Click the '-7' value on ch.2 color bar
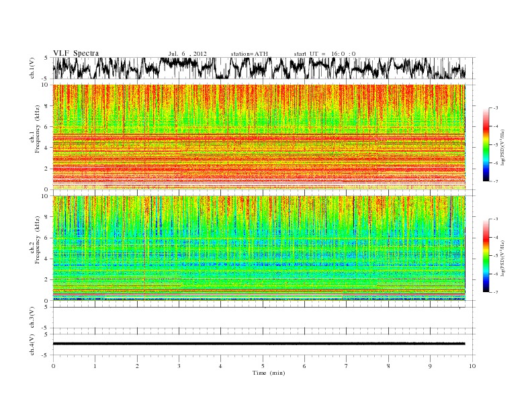The image size is (532, 411). (496, 292)
